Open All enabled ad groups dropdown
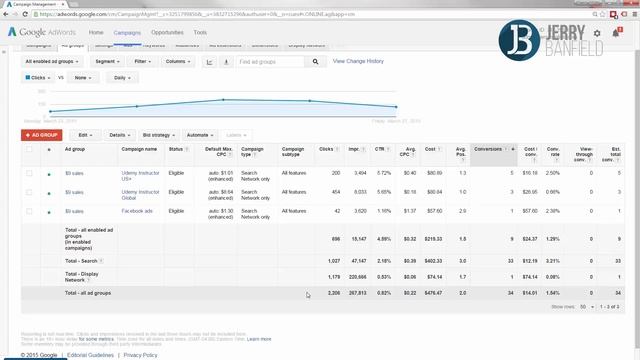The height and width of the screenshot is (360, 640). [x=52, y=62]
